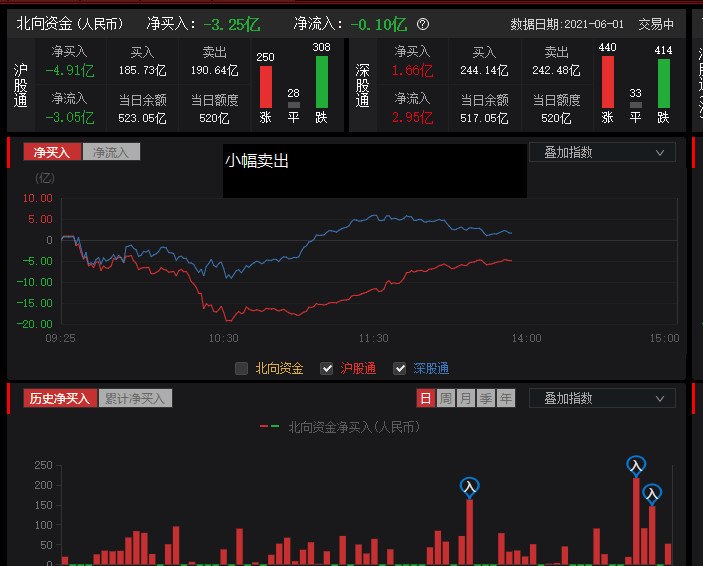Click the 14:00 time axis label

point(526,338)
